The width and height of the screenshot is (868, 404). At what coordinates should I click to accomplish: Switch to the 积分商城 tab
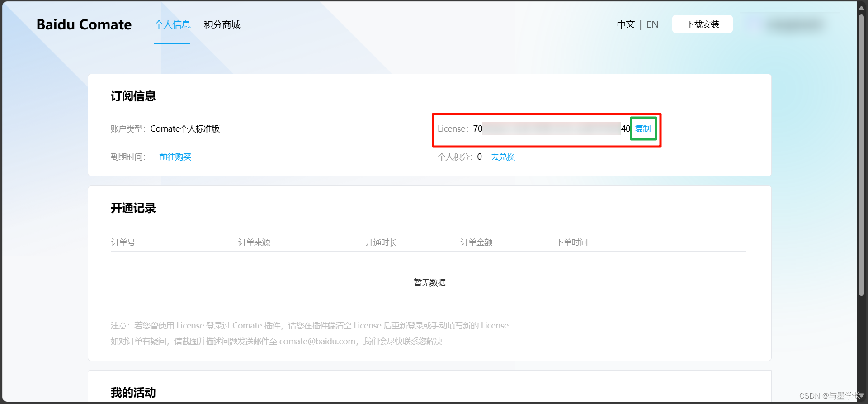pos(222,24)
